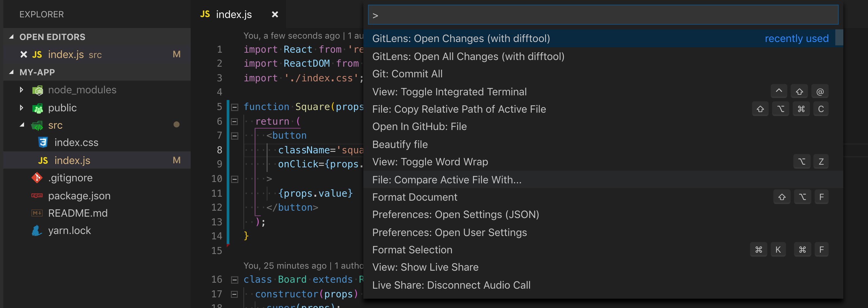868x308 pixels.
Task: Expand the node_modules folder
Action: [x=22, y=90]
